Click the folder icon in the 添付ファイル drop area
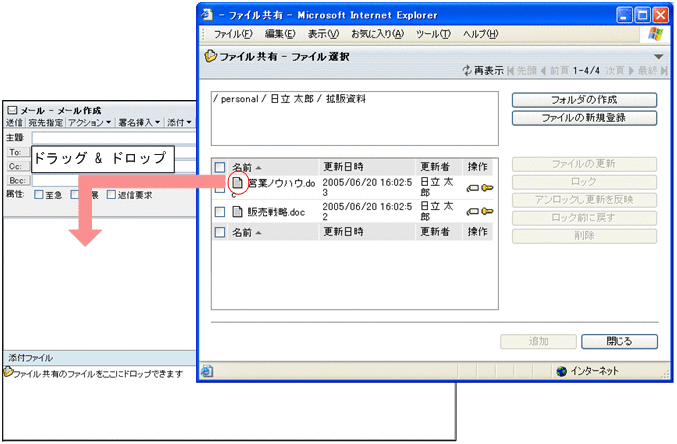The image size is (677, 444). pos(8,371)
